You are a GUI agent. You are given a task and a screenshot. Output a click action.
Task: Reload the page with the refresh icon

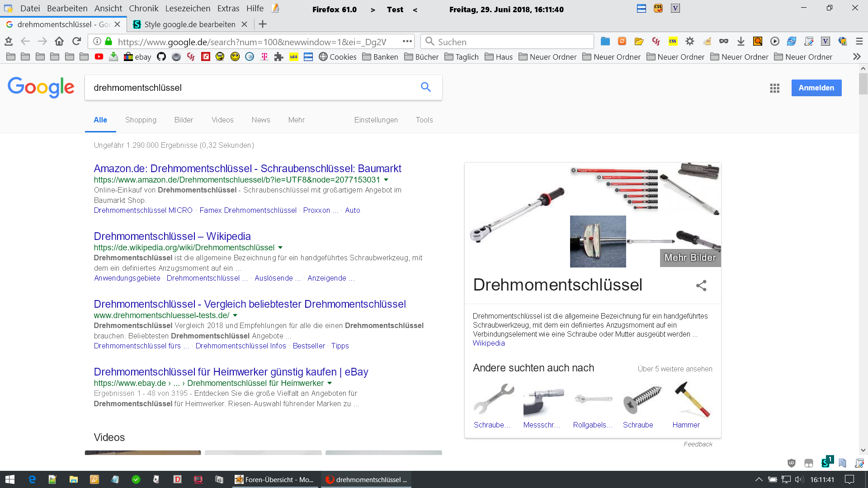tap(76, 42)
